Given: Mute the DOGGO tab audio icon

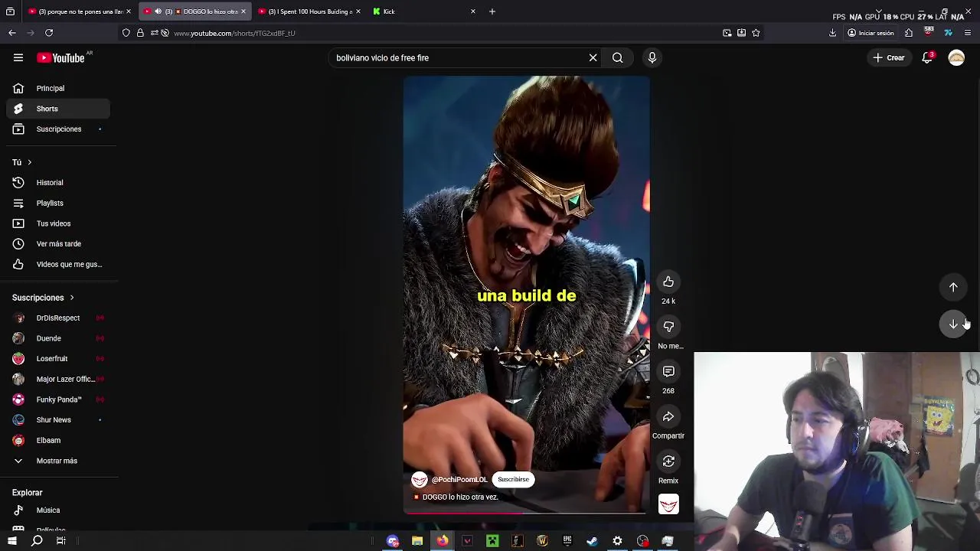Looking at the screenshot, I should point(158,11).
